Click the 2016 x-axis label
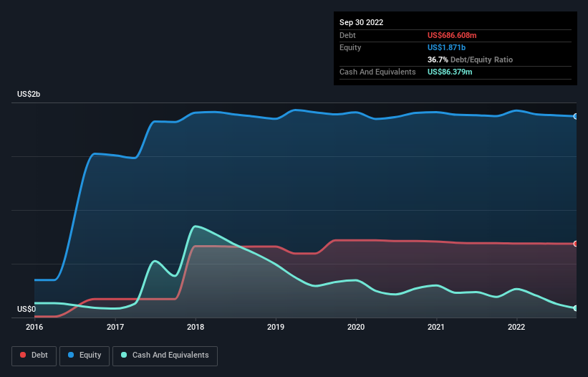The height and width of the screenshot is (377, 588). [x=34, y=327]
